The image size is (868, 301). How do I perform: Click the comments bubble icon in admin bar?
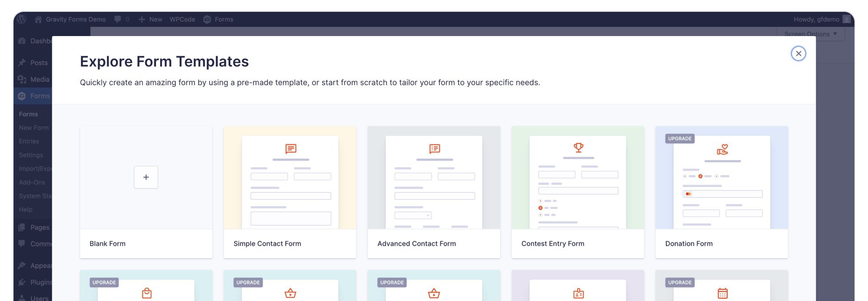point(118,20)
